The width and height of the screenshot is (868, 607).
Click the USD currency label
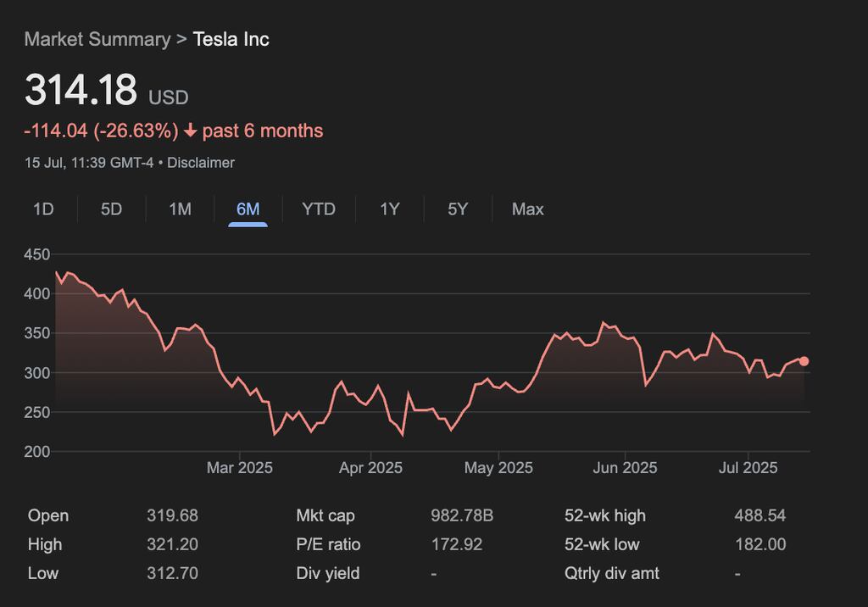pyautogui.click(x=169, y=97)
